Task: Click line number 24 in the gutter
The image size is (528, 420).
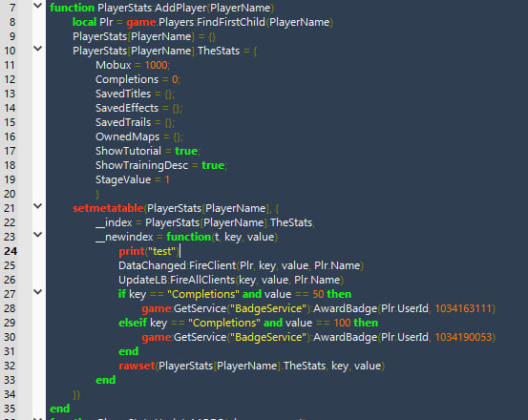Action: [11, 251]
